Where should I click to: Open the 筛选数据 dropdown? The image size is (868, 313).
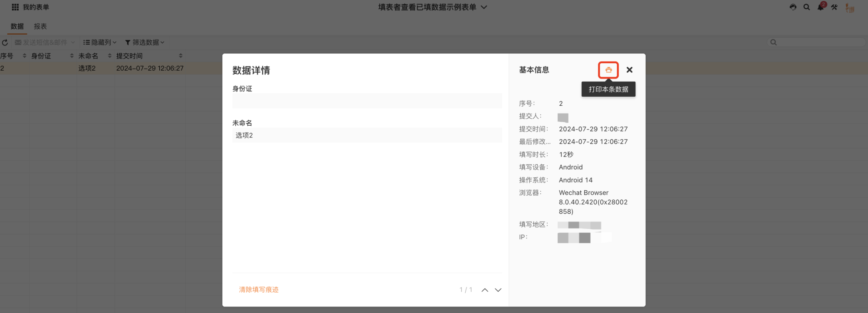[x=145, y=42]
